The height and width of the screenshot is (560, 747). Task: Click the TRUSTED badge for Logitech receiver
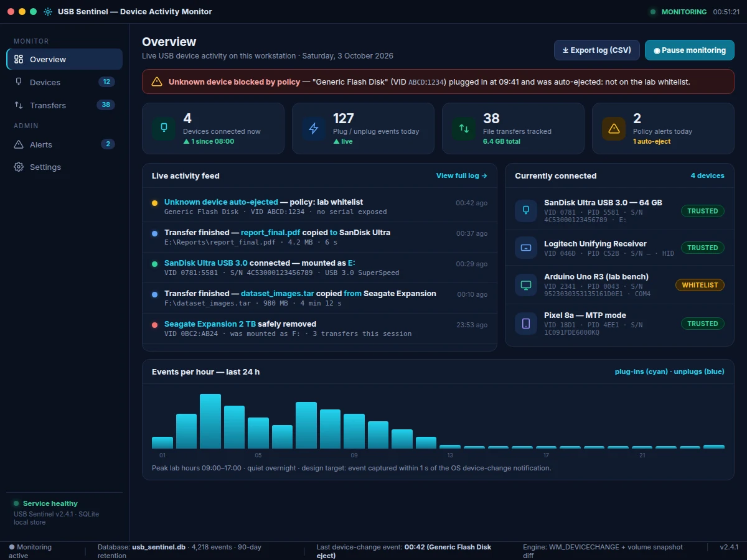[703, 248]
